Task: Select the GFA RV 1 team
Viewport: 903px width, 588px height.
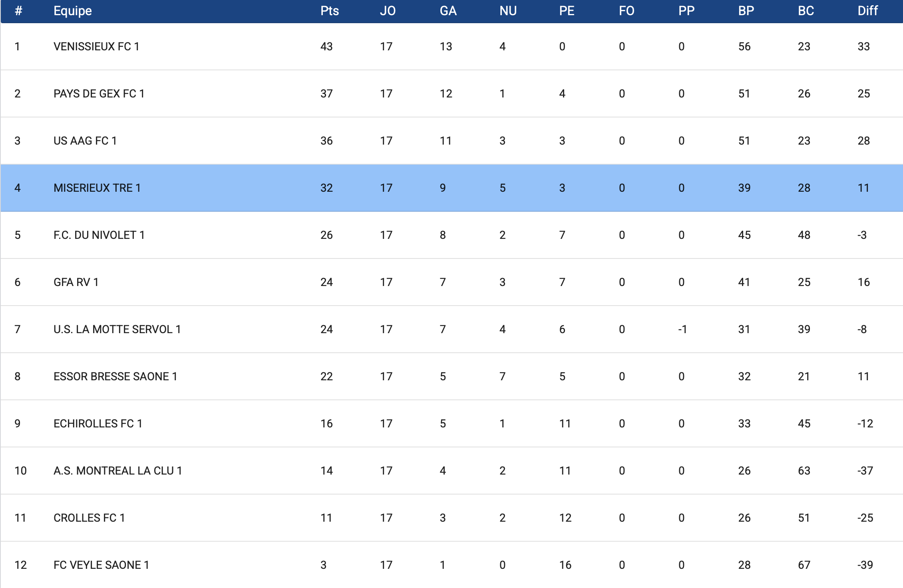Action: coord(76,282)
